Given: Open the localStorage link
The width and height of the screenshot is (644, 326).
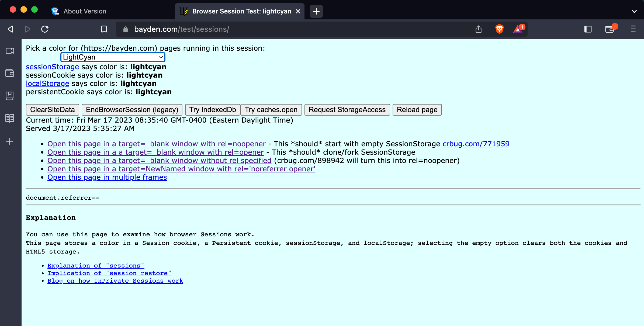Looking at the screenshot, I should (x=47, y=84).
